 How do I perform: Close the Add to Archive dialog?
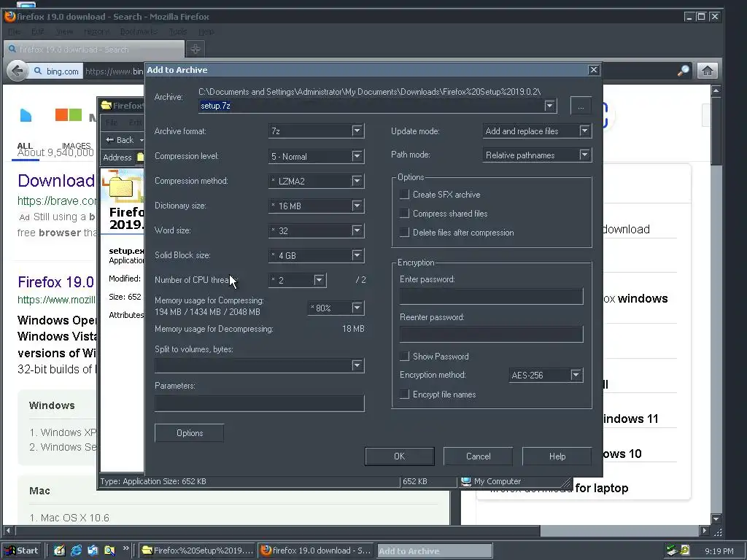[x=594, y=70]
